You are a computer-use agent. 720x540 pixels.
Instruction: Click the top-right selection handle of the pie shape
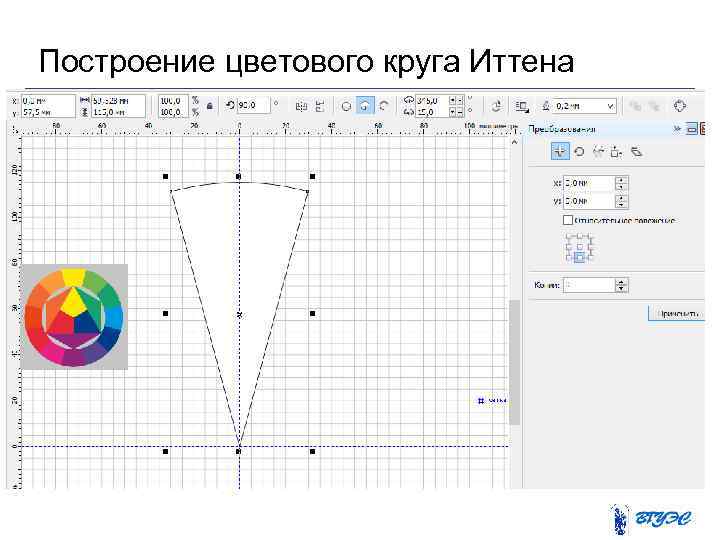click(313, 176)
